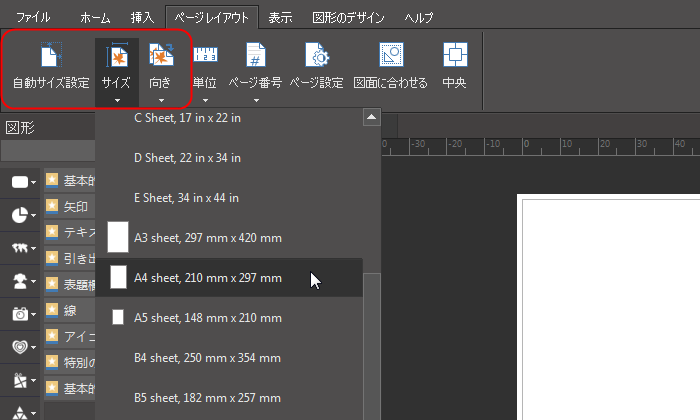Select the 矢印 shape library row
The height and width of the screenshot is (420, 700).
[x=70, y=206]
